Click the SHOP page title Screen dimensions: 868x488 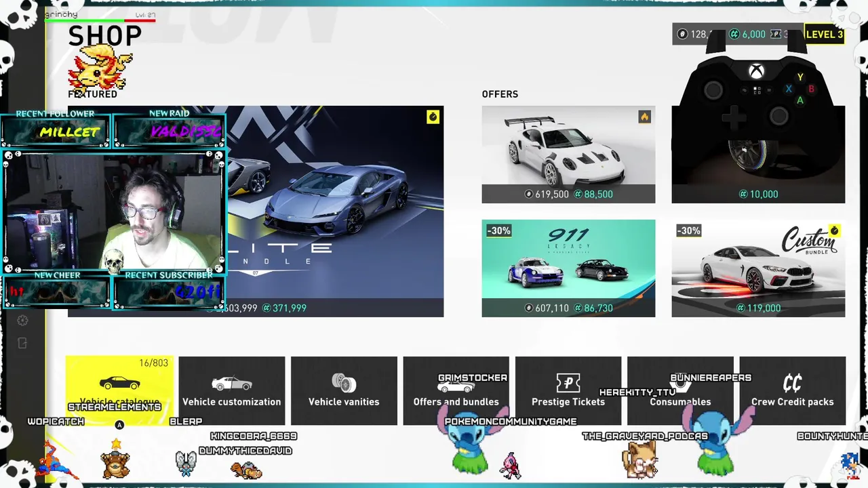coord(105,36)
